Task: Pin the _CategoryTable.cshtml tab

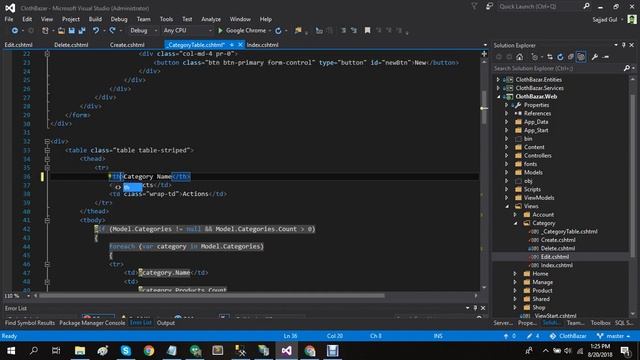Action: pos(232,45)
